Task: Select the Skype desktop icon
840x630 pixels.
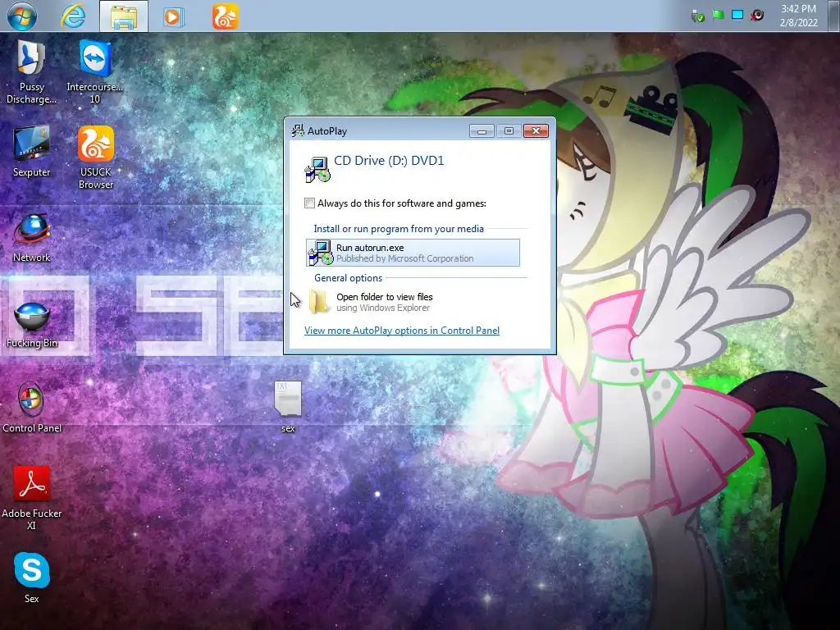Action: click(x=32, y=577)
